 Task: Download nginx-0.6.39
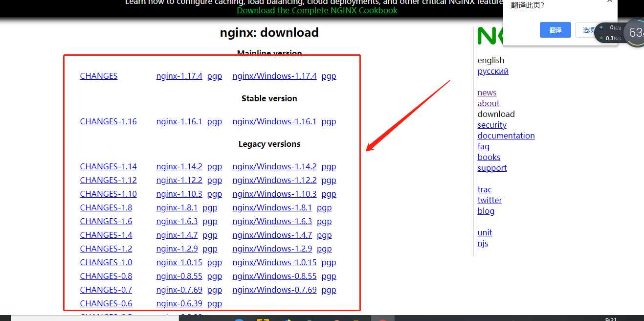(x=179, y=303)
